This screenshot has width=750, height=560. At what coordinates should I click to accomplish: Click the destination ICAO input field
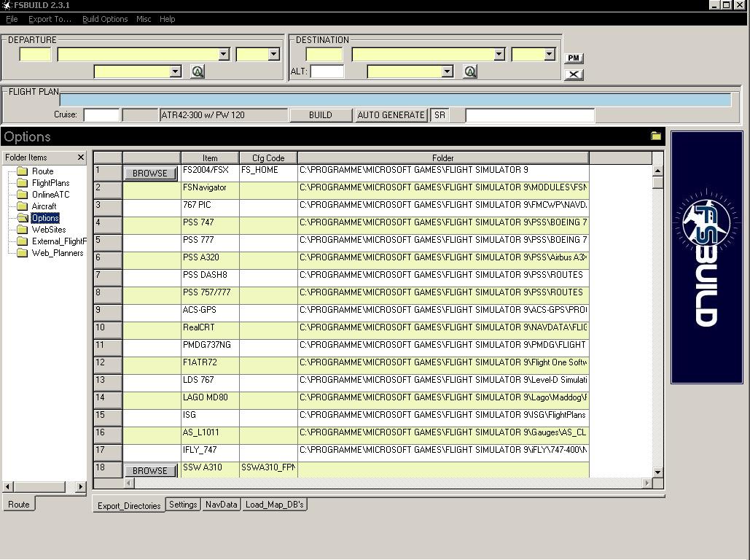(x=324, y=54)
